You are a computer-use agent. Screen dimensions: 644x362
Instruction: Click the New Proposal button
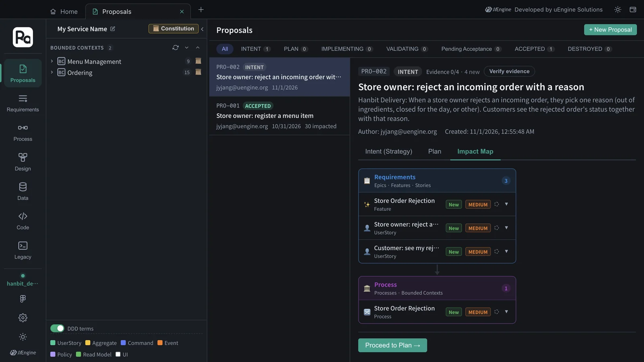point(610,30)
